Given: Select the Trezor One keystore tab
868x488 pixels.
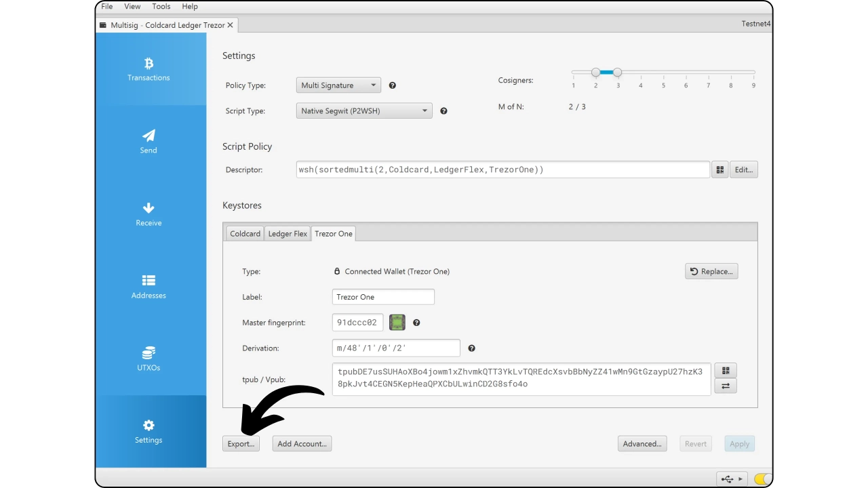Looking at the screenshot, I should point(334,233).
